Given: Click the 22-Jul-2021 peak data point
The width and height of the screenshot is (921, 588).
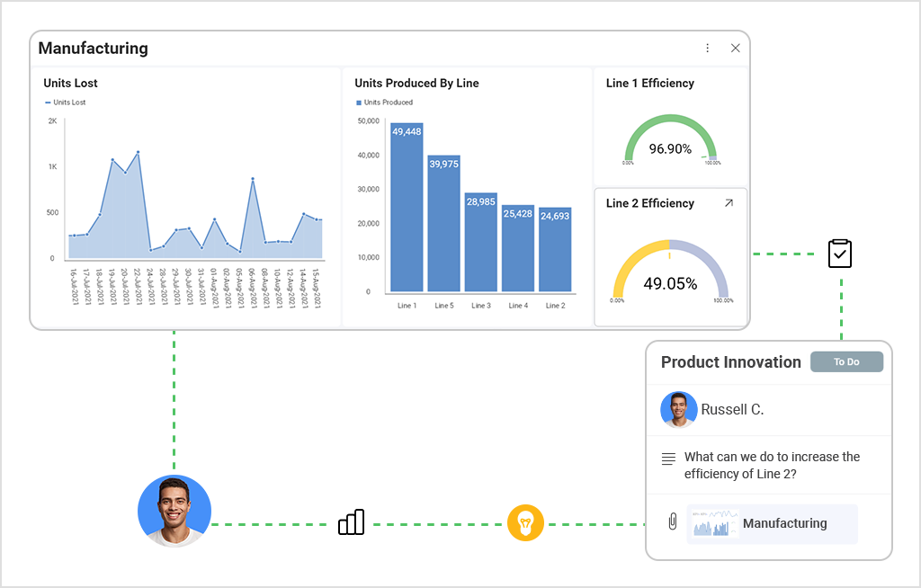Looking at the screenshot, I should coord(138,152).
